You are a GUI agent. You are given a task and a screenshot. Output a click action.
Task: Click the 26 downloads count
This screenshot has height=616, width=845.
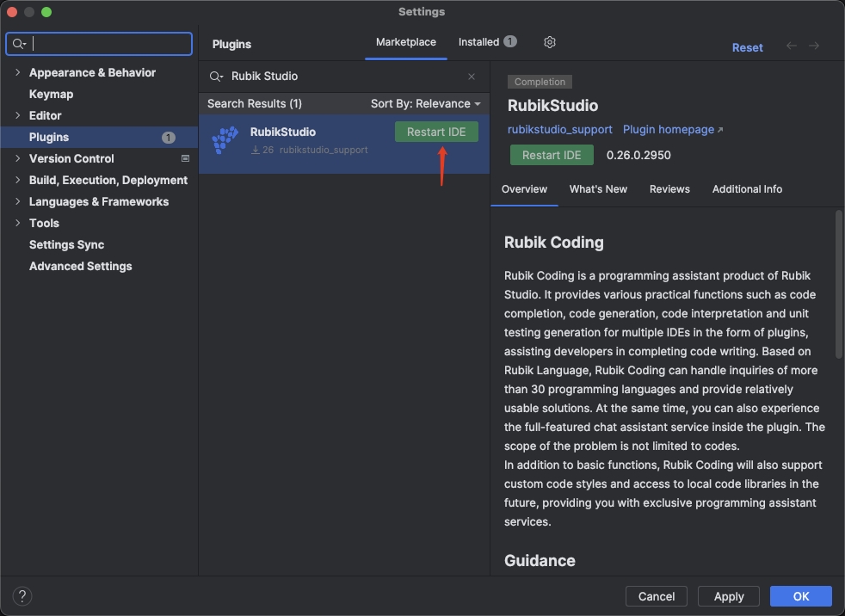coord(262,150)
